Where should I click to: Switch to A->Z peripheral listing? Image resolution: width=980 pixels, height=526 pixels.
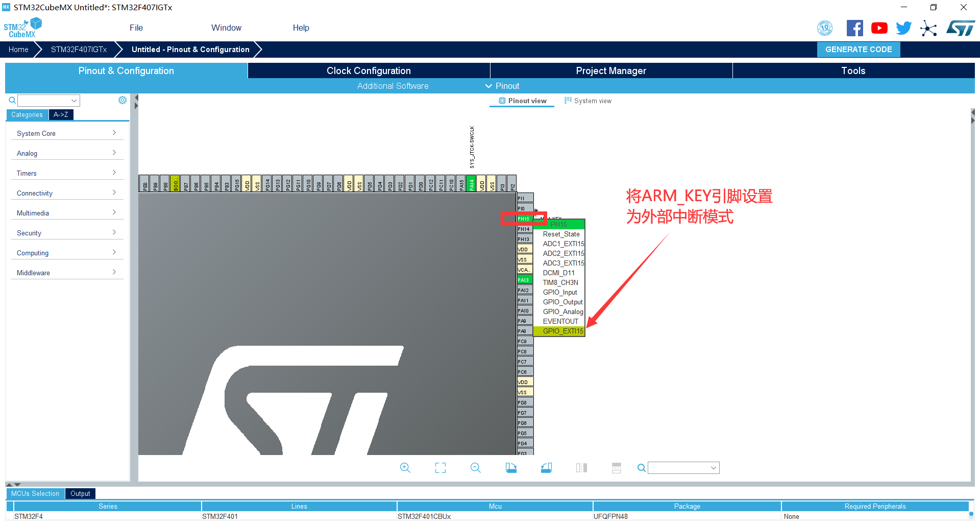pyautogui.click(x=61, y=115)
